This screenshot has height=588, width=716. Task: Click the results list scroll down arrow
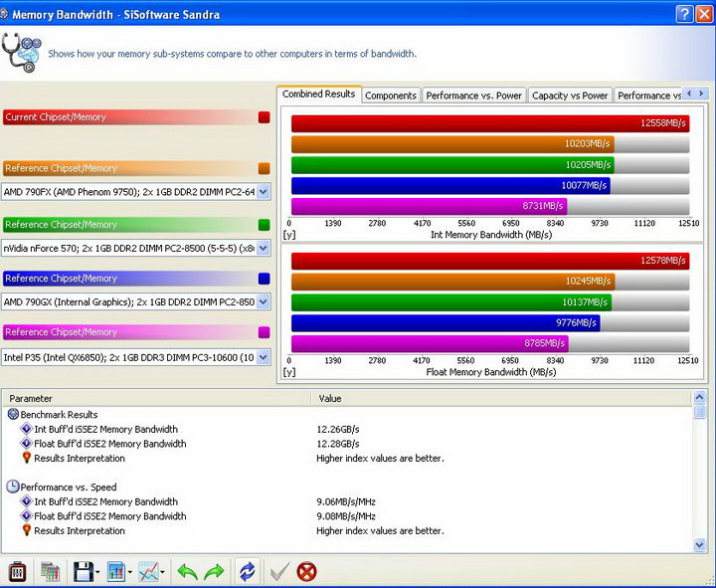[699, 544]
